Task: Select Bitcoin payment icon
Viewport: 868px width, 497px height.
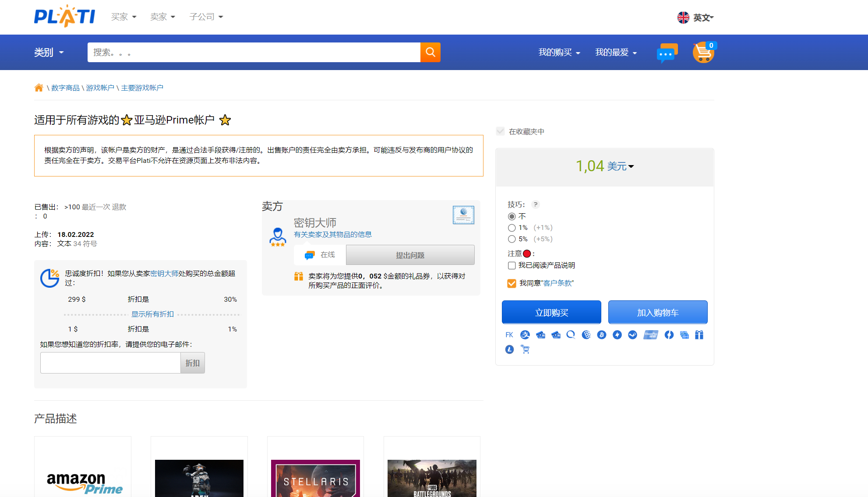Action: (x=602, y=335)
